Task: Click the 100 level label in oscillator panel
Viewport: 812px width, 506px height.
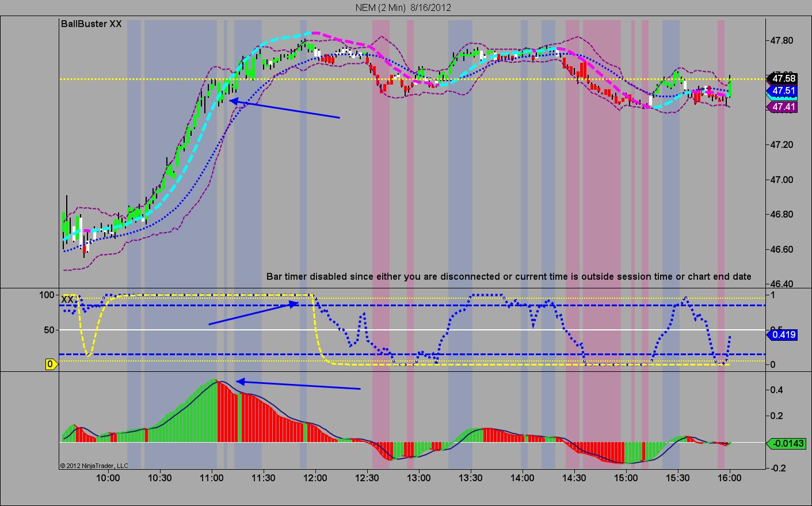Action: click(47, 295)
